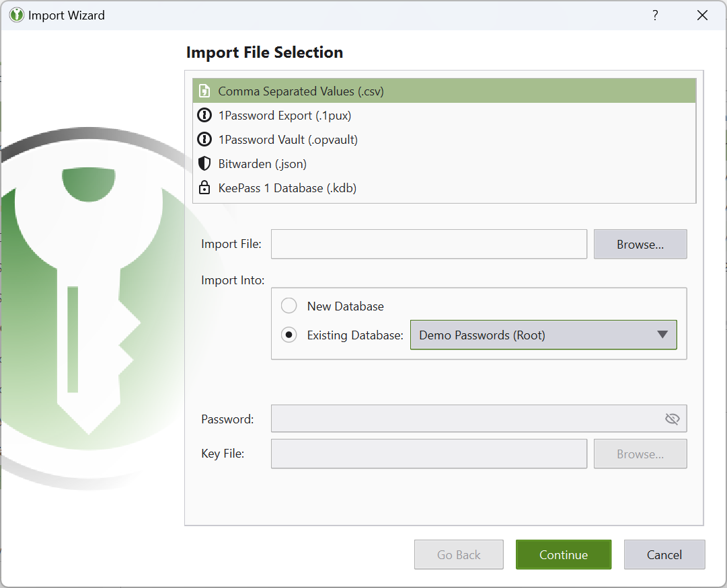Click the KeePass 1 Database lock icon
727x588 pixels.
(204, 187)
